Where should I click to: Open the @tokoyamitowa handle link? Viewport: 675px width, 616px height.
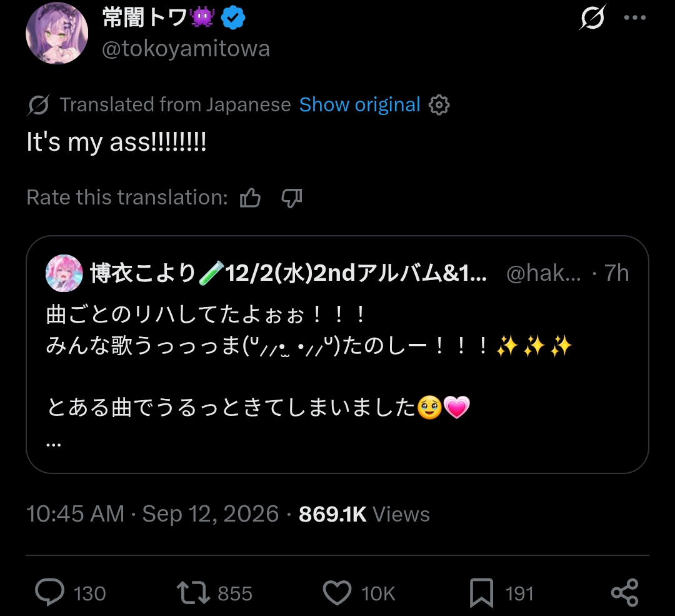coord(186,48)
